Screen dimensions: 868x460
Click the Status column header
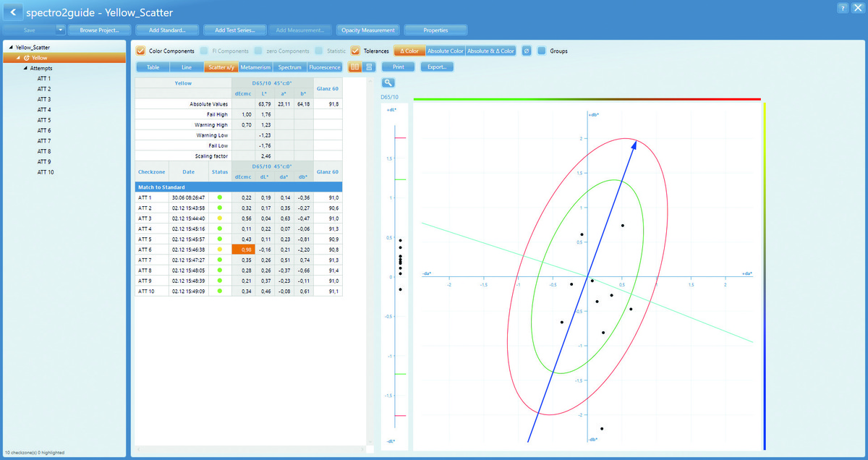220,171
